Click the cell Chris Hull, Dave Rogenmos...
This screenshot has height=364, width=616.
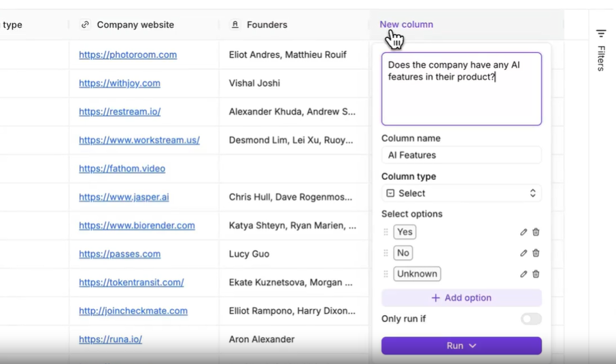click(x=294, y=197)
